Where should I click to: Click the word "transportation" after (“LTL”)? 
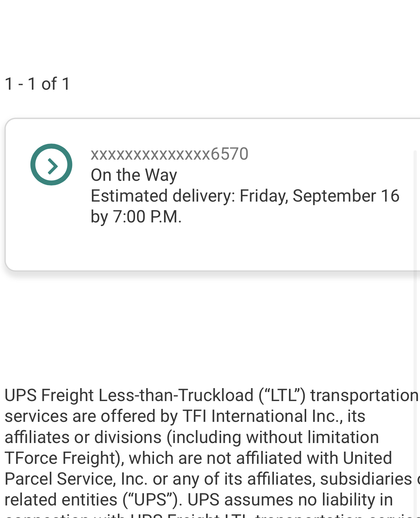[x=364, y=395]
